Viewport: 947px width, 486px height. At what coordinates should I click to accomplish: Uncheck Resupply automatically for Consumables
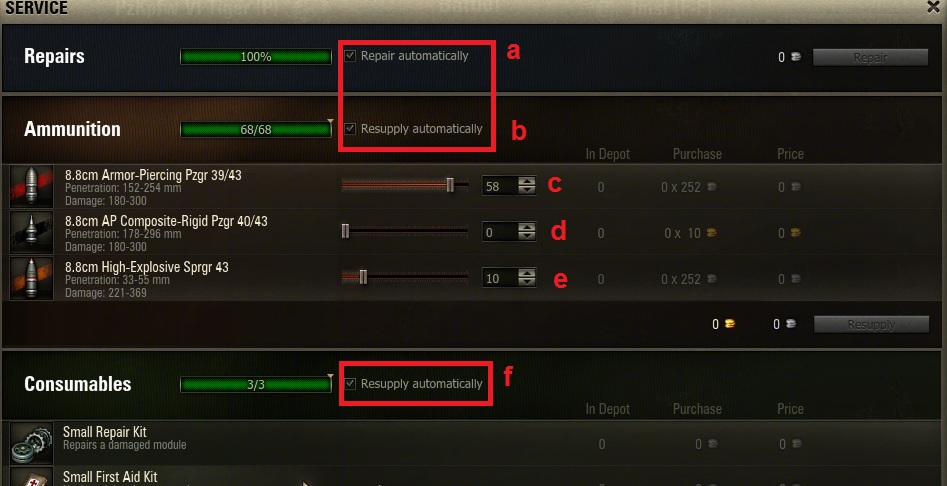pyautogui.click(x=350, y=383)
